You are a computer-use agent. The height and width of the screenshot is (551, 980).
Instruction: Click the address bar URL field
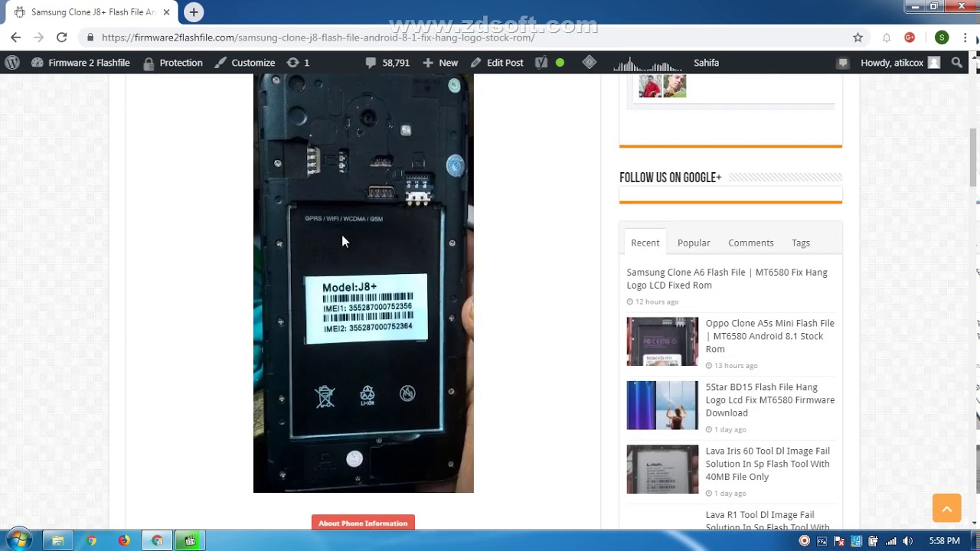[467, 37]
